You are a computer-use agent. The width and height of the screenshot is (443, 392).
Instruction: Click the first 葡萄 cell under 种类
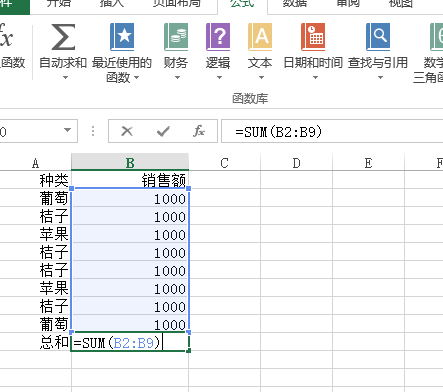[x=36, y=198]
